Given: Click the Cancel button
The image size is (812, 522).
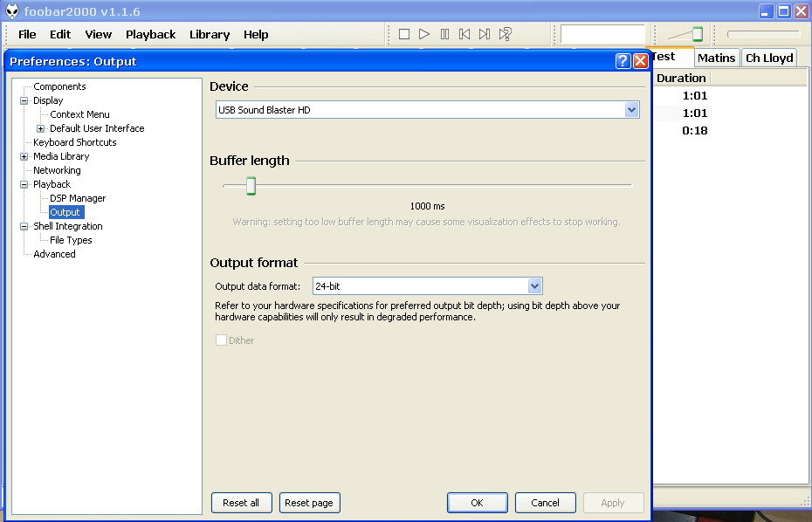Looking at the screenshot, I should click(546, 503).
